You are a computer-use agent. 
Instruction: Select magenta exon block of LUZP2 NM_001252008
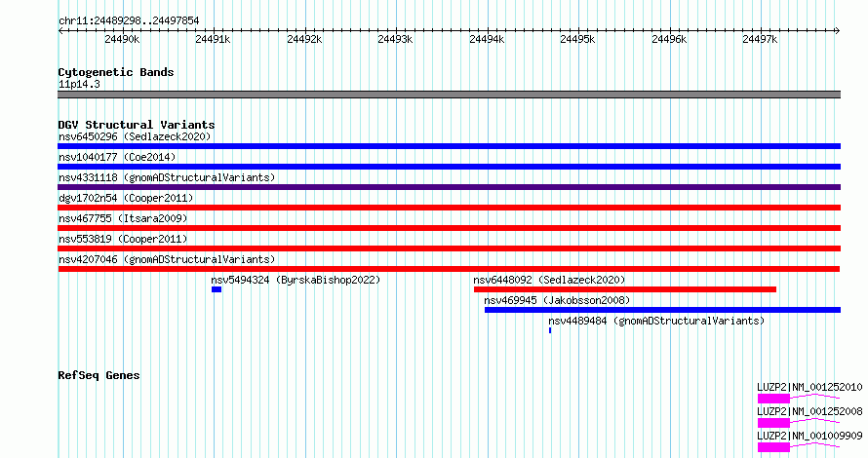coord(773,423)
